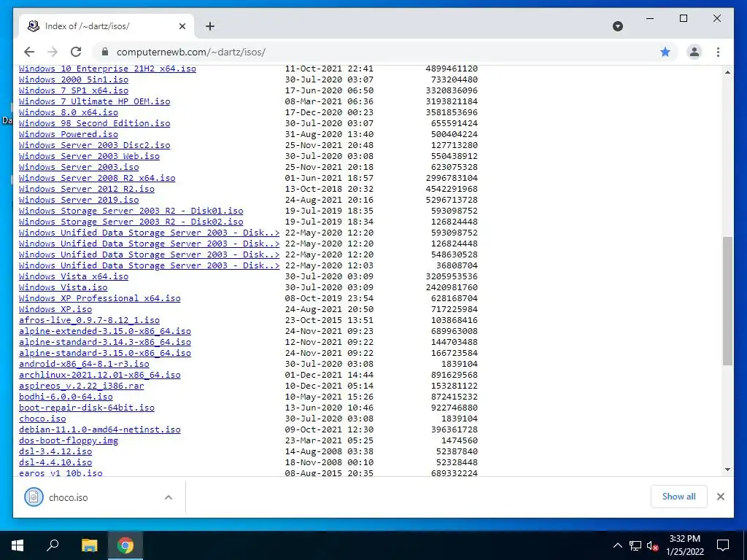Viewport: 747px width, 560px height.
Task: Open debian-11.1.0-amd64-netinst.iso link
Action: pyautogui.click(x=99, y=430)
